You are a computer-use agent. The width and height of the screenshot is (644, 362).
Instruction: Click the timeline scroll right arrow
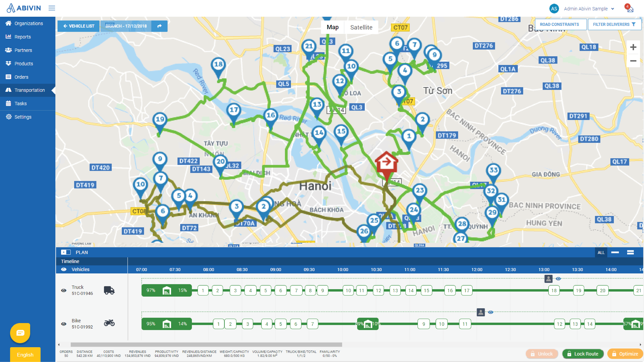tap(640, 345)
